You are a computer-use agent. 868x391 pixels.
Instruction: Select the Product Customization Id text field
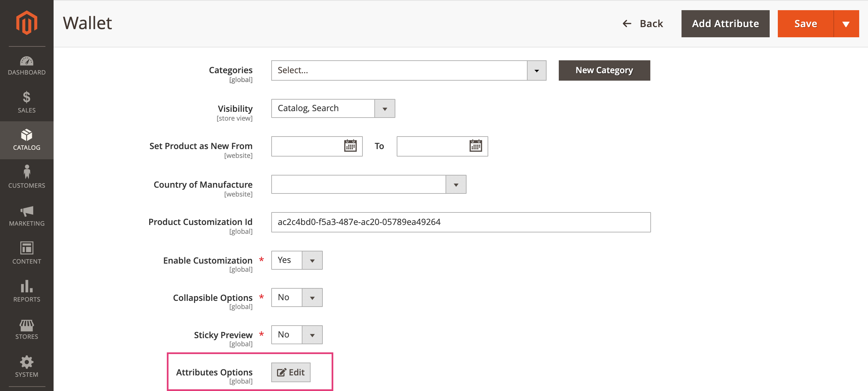click(x=460, y=222)
